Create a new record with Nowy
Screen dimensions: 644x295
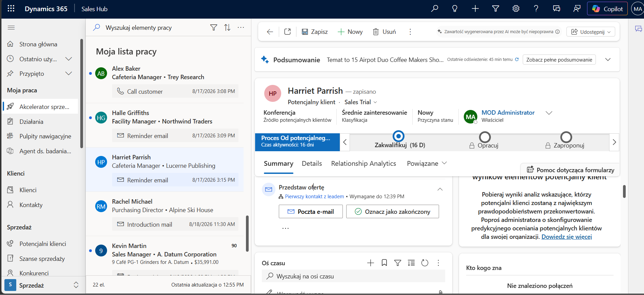click(x=350, y=32)
